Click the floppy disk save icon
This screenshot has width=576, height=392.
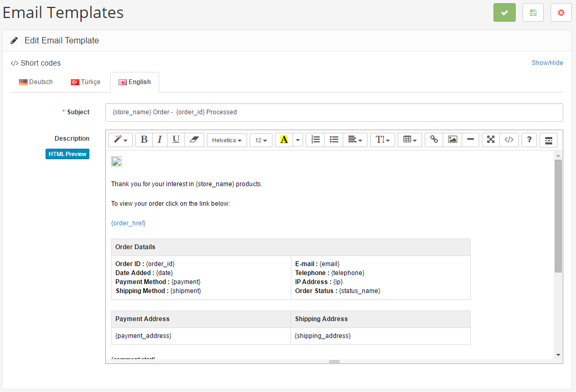pos(533,13)
